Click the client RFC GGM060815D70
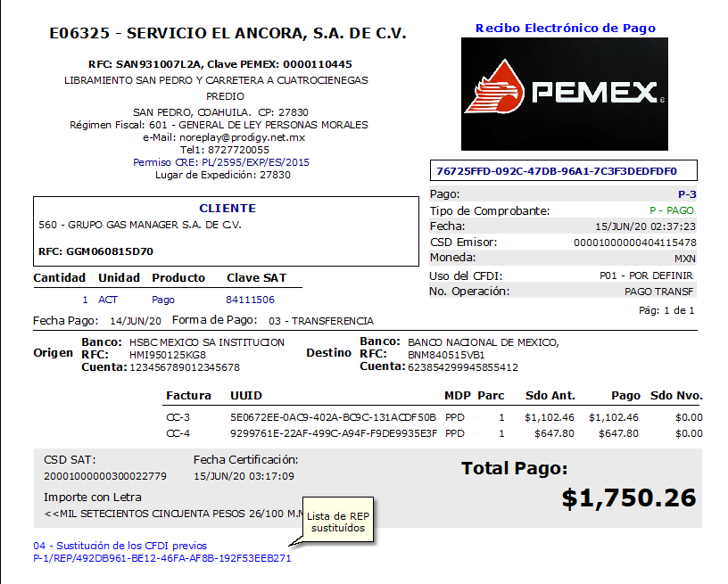 (95, 251)
